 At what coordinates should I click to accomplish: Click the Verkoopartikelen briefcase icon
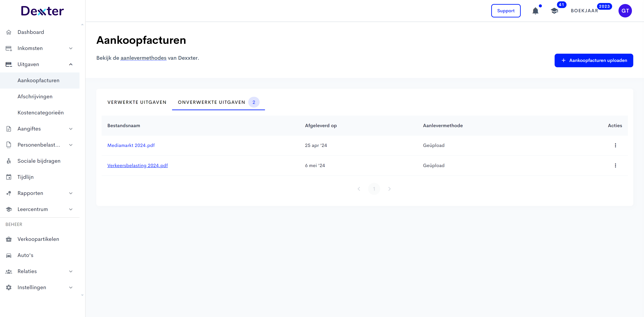pos(9,239)
